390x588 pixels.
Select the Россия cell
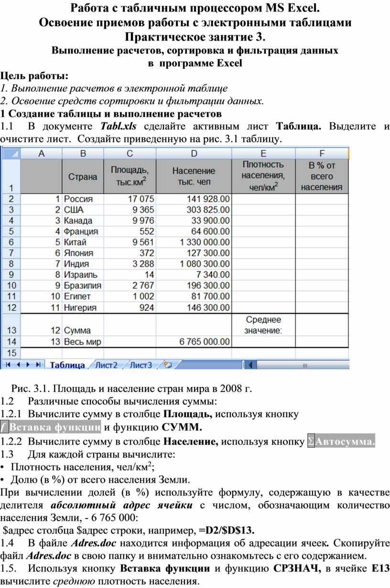pos(83,199)
